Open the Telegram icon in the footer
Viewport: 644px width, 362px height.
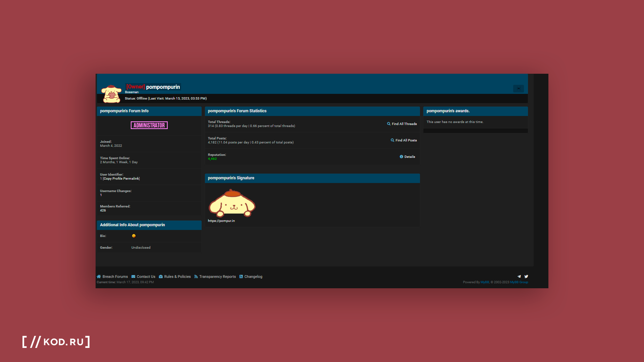[x=519, y=277]
